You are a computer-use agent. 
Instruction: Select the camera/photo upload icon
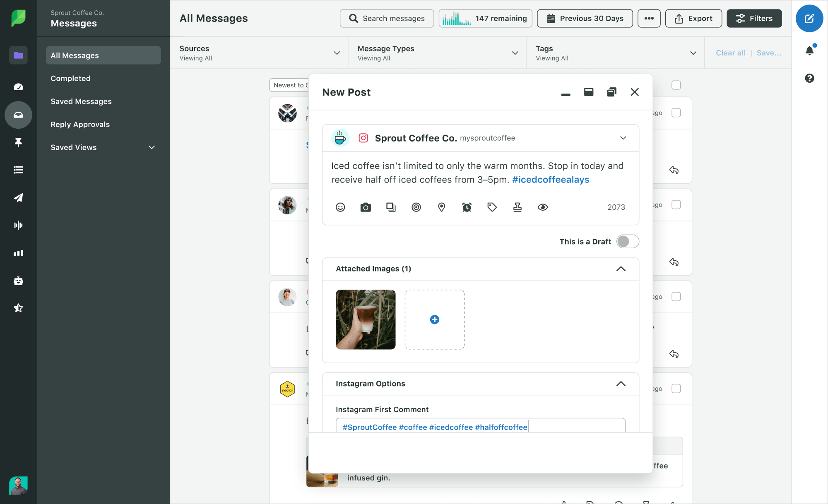click(366, 207)
